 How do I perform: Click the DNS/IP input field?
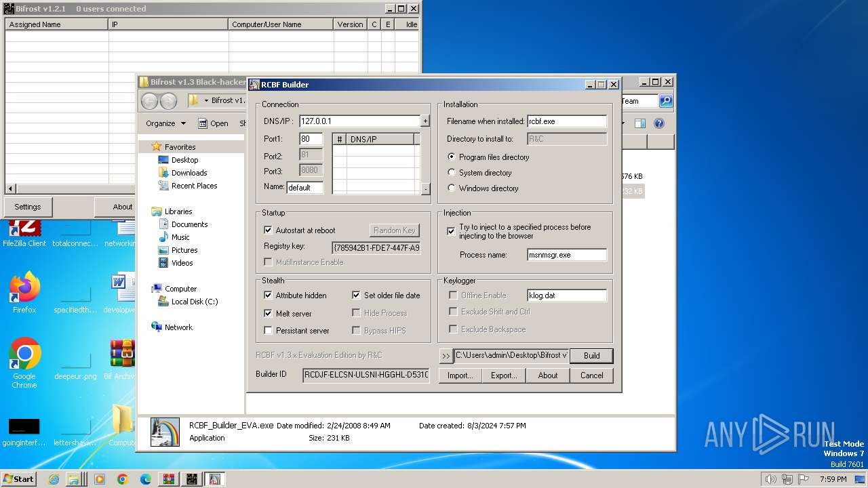(359, 121)
